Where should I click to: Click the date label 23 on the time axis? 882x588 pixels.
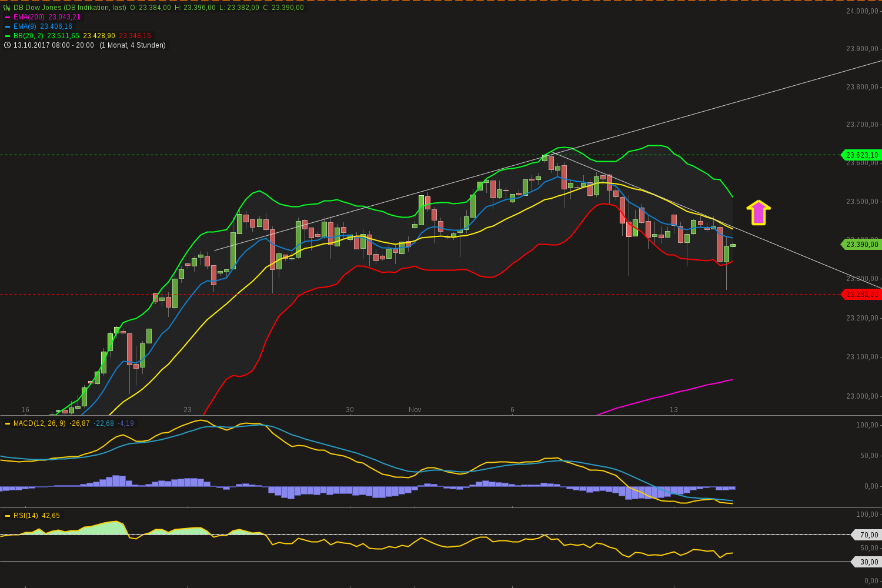click(188, 410)
